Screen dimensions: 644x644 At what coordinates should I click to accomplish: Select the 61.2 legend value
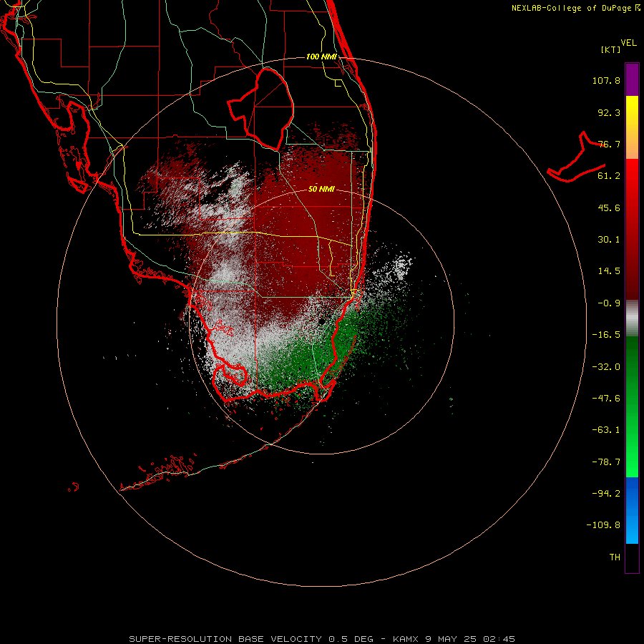pyautogui.click(x=609, y=176)
